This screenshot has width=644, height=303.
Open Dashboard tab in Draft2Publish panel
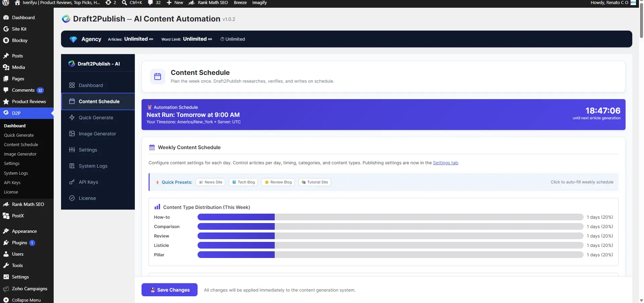98,85
